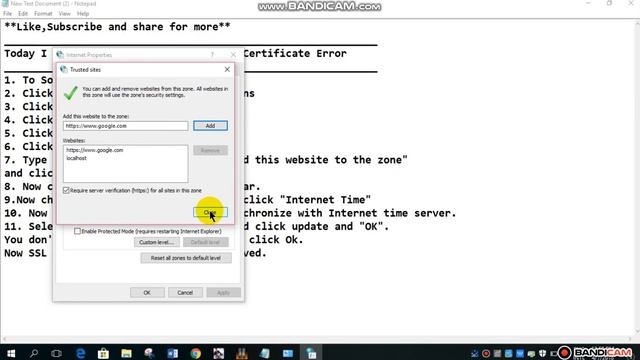Launch Microsoft Edge from the taskbar
Screen dimensions: 640x360
point(80,353)
